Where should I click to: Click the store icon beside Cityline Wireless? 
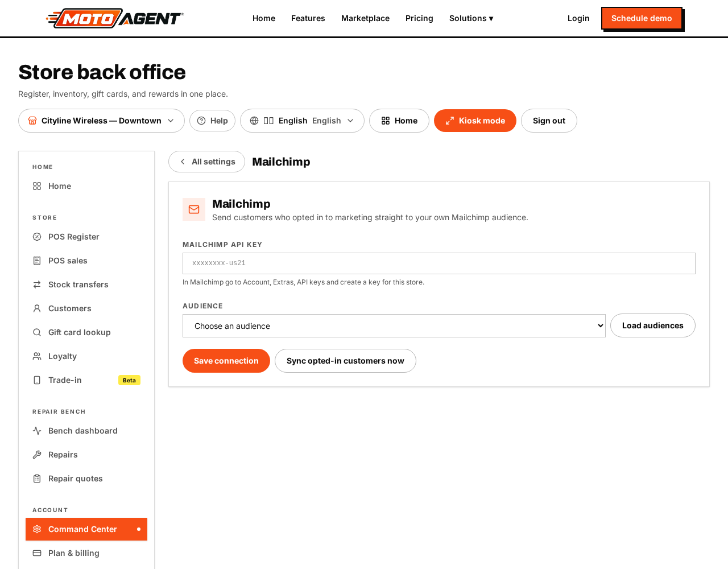pyautogui.click(x=32, y=121)
